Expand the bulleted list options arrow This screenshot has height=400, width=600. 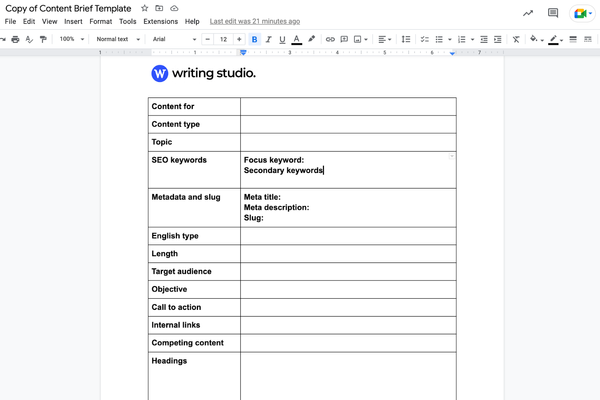(x=450, y=39)
